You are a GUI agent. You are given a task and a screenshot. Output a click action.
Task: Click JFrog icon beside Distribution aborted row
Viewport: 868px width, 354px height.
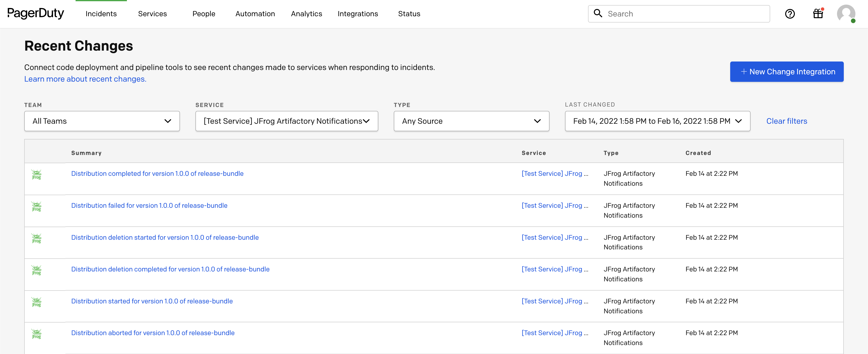[x=36, y=334]
